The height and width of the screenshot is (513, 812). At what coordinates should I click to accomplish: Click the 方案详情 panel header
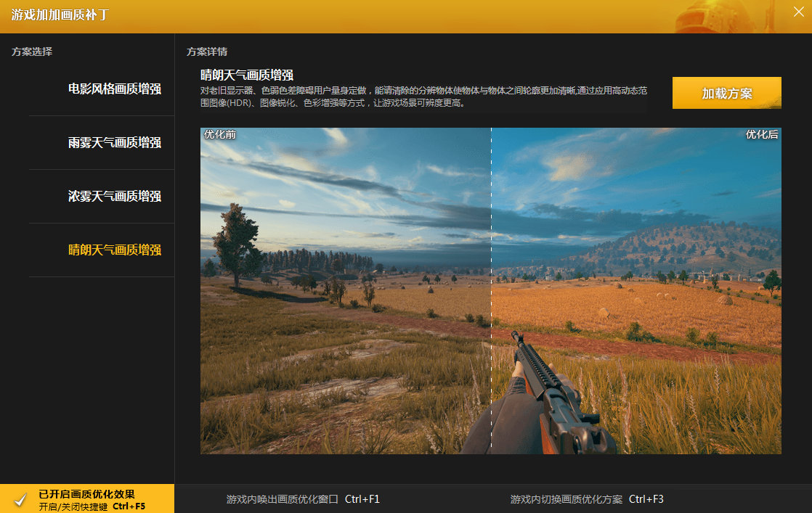point(207,52)
